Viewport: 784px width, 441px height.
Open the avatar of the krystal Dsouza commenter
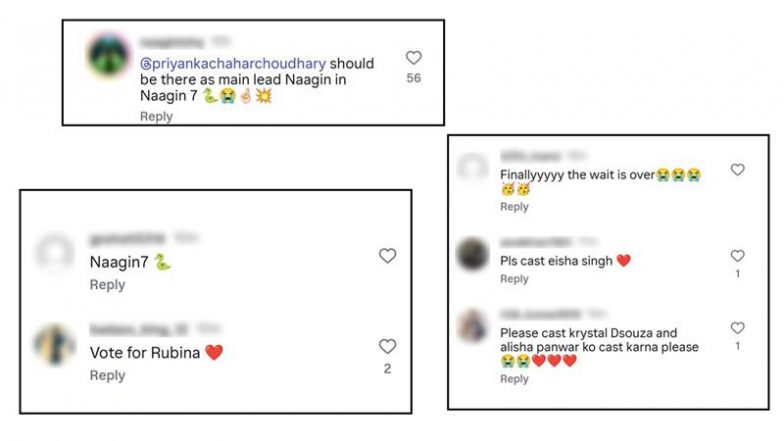(x=473, y=326)
